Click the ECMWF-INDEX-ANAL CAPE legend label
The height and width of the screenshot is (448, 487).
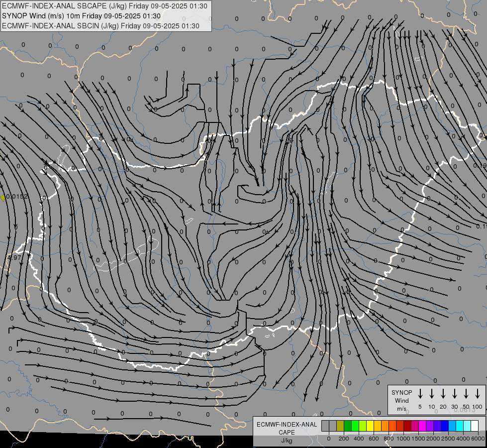point(287,428)
